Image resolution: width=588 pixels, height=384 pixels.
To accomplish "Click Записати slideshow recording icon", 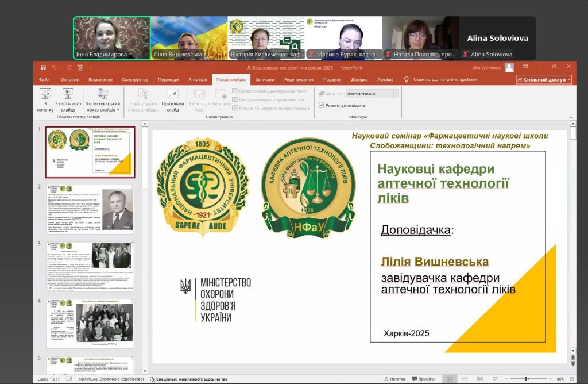I will (x=220, y=100).
